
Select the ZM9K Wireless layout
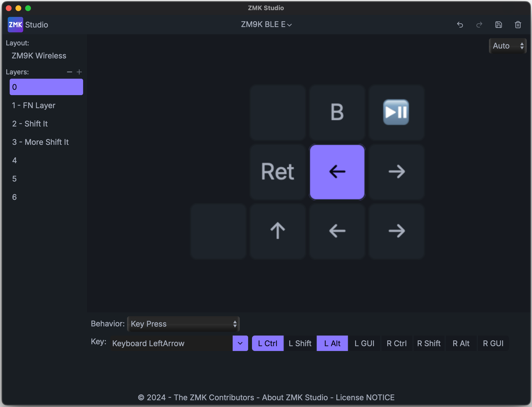click(39, 56)
